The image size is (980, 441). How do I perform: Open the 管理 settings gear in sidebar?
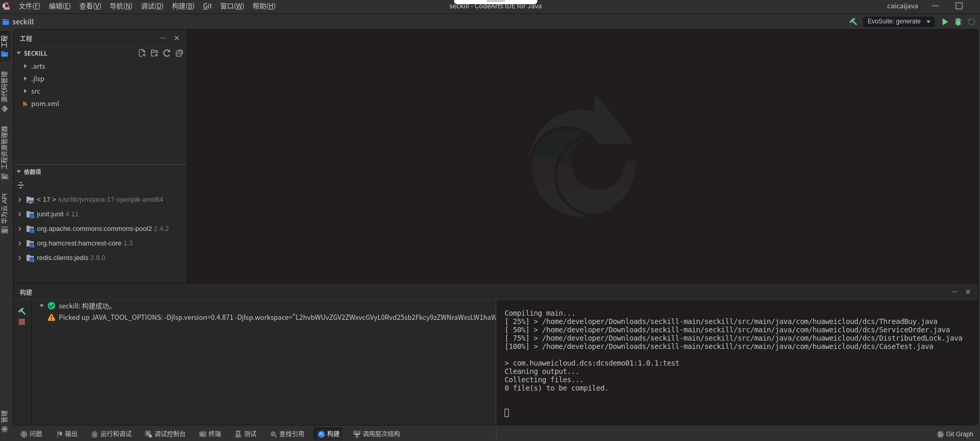(x=5, y=429)
